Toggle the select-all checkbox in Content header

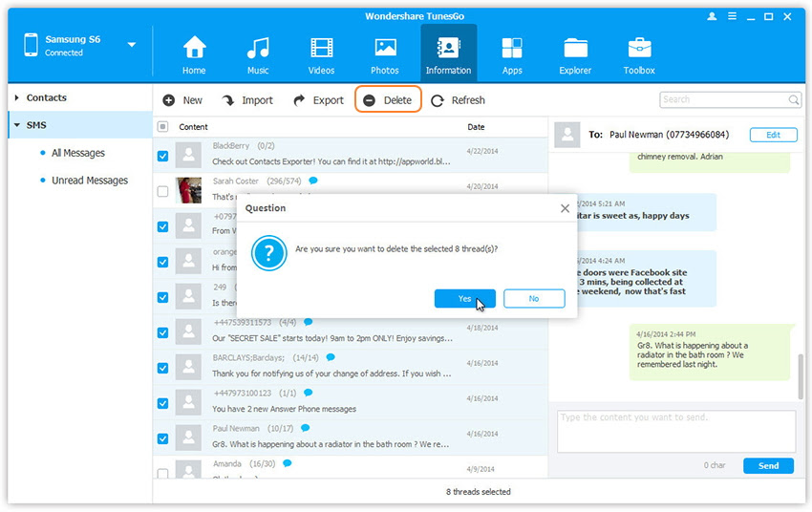(162, 127)
